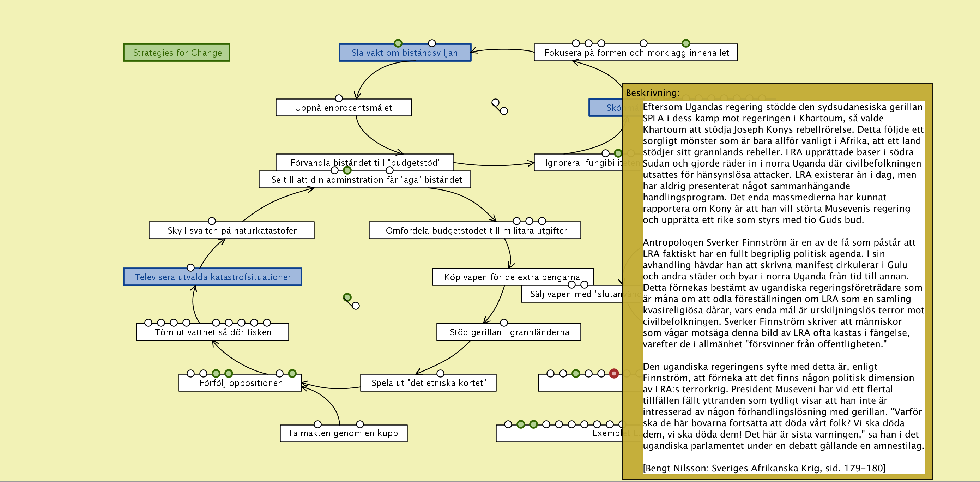Click the circle above "Skyll svälten på naturkatastofer"
This screenshot has width=980, height=482.
[212, 221]
